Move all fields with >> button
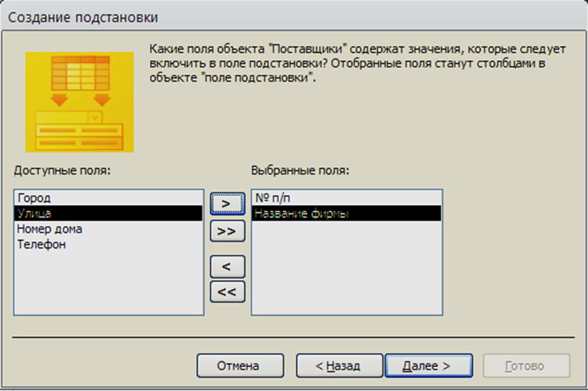 coord(227,231)
